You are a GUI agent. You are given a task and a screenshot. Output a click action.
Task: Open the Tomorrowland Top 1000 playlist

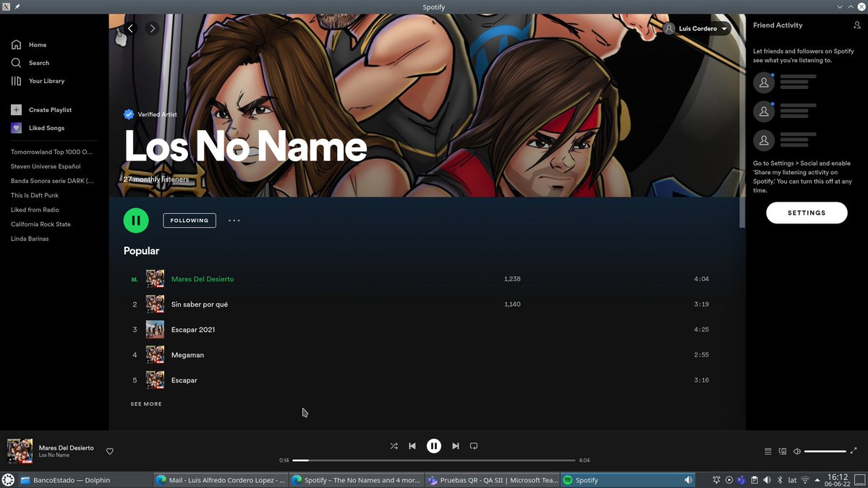point(52,152)
